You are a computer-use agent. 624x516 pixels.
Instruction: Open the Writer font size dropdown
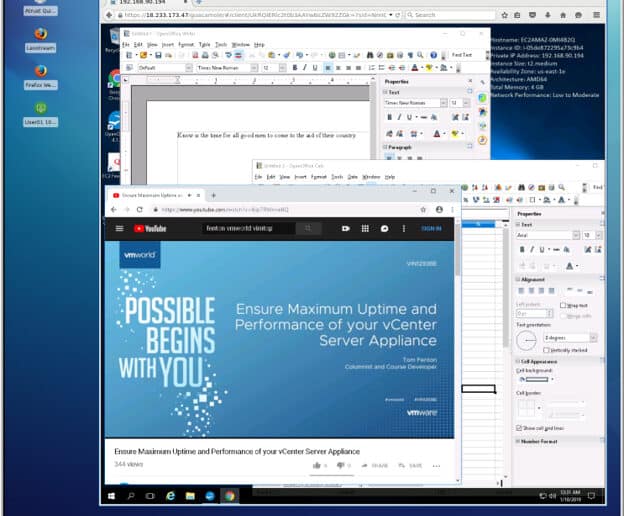[x=282, y=68]
